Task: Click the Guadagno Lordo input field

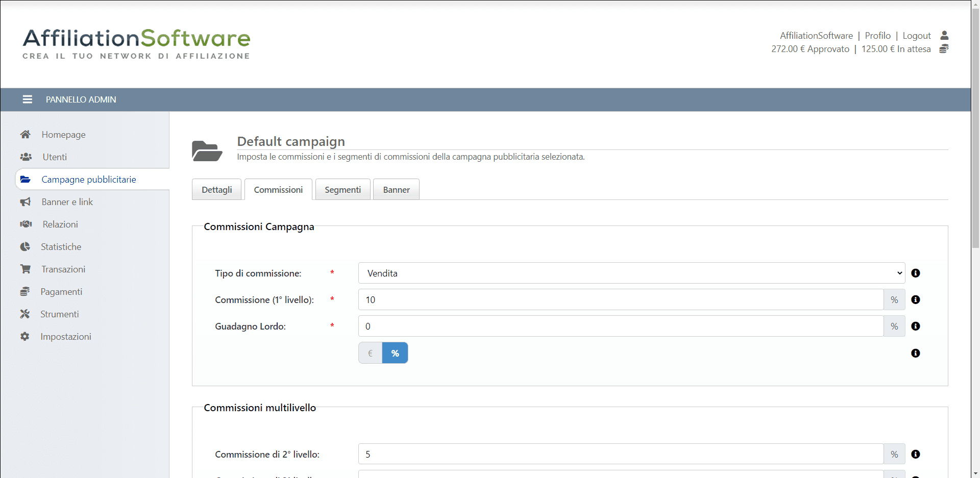Action: [x=621, y=326]
